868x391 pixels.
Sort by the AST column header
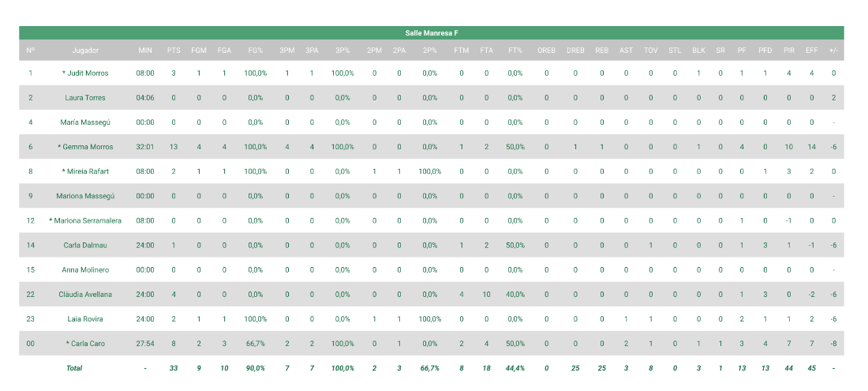tap(626, 51)
